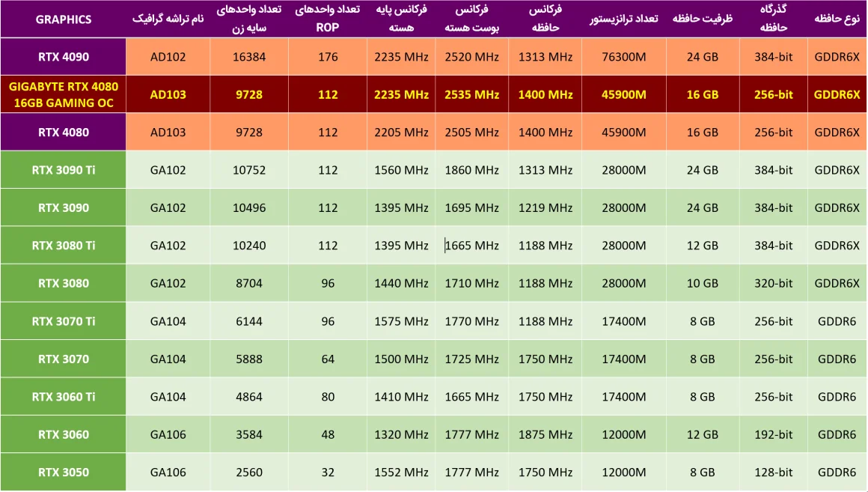Click the 'فرکانس حافظه' column header
The width and height of the screenshot is (868, 492).
(x=545, y=19)
